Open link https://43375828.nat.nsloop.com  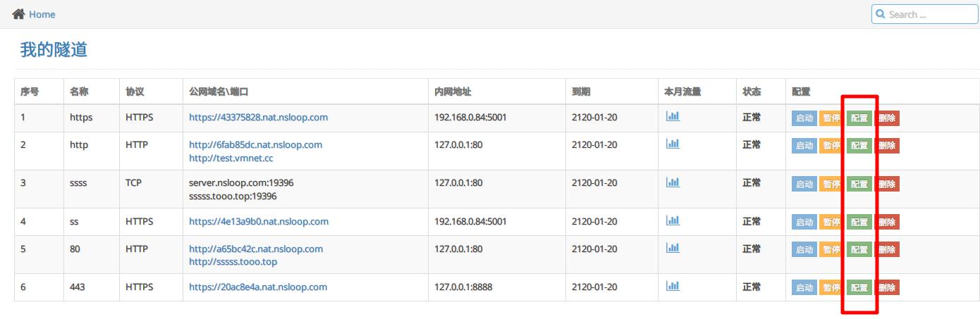[x=258, y=118]
